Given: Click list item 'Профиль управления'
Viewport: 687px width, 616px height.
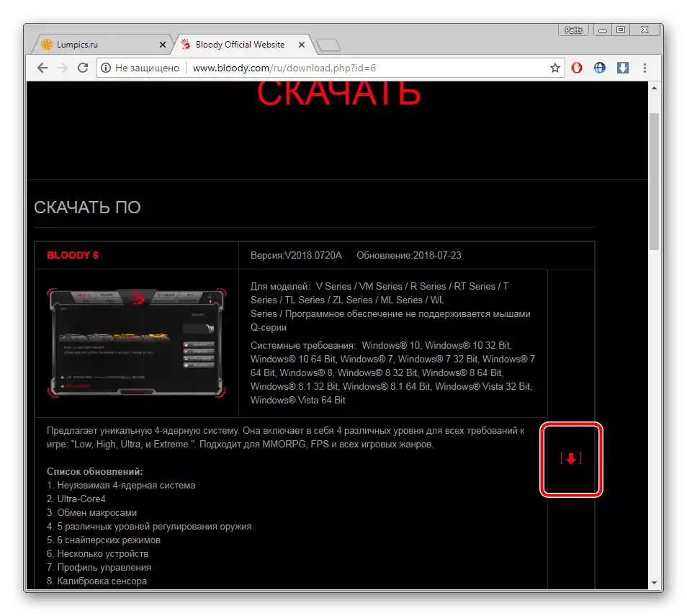Looking at the screenshot, I should pos(104,567).
